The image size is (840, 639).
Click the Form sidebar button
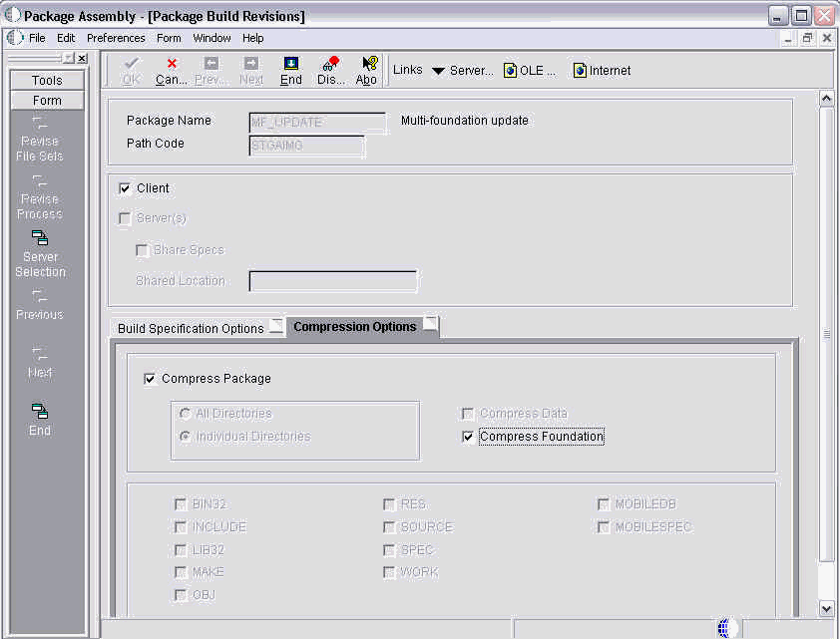coord(47,100)
